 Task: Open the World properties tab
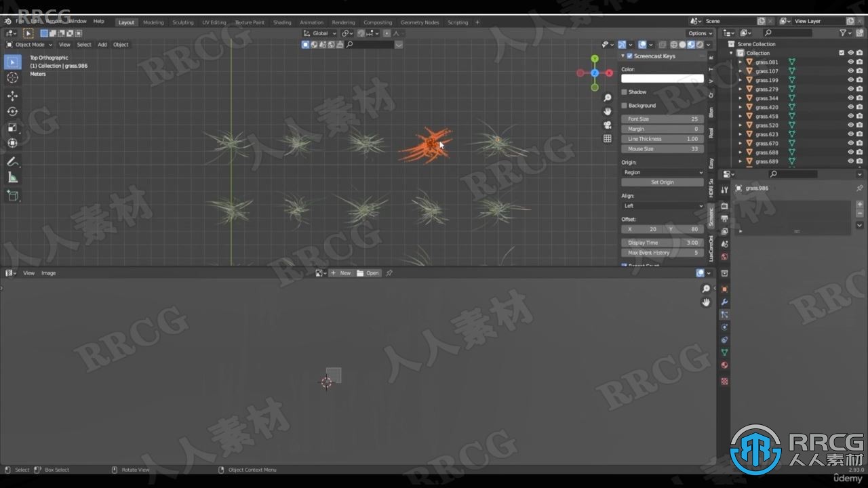tap(724, 257)
